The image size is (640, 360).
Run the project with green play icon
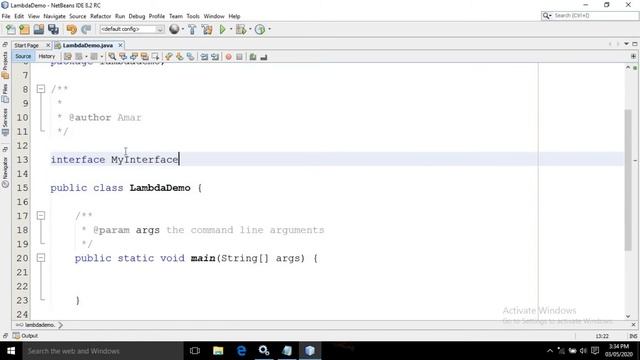pos(222,29)
